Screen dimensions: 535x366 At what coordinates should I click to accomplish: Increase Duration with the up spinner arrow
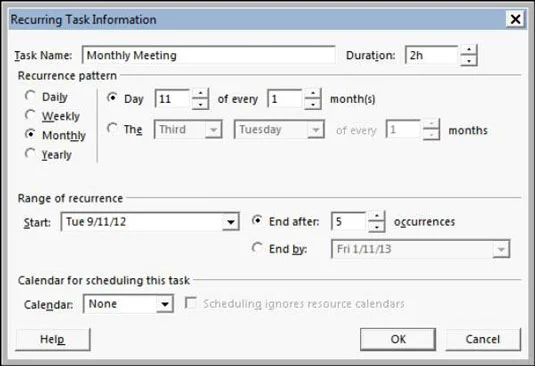pyautogui.click(x=469, y=50)
